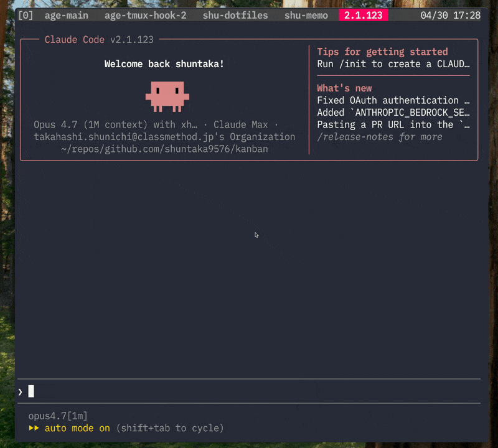
Task: Click the Claude Max plan label
Action: 241,124
